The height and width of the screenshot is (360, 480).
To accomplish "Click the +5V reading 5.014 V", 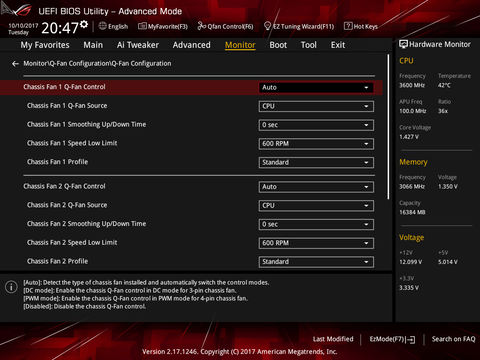I will click(448, 262).
